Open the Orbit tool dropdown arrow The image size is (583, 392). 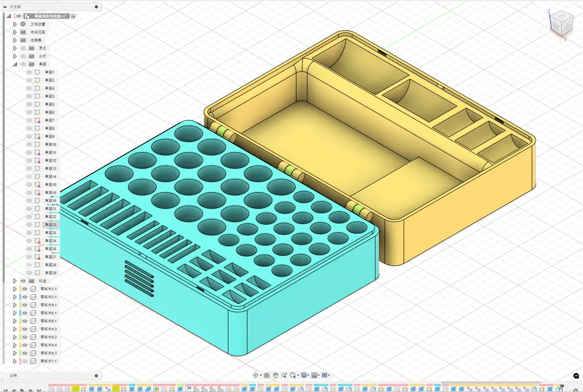tap(261, 375)
